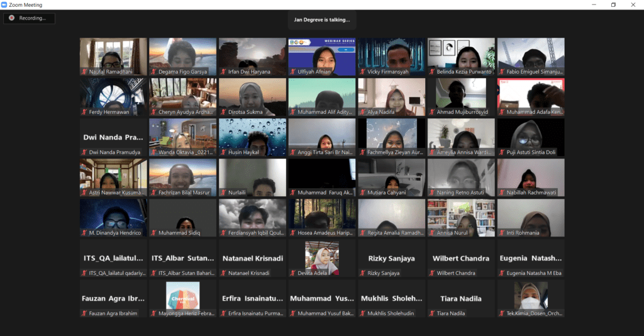Viewport: 644px width, 336px height.
Task: Click the 'Jan Degreve is talking' banner
Action: (322, 20)
